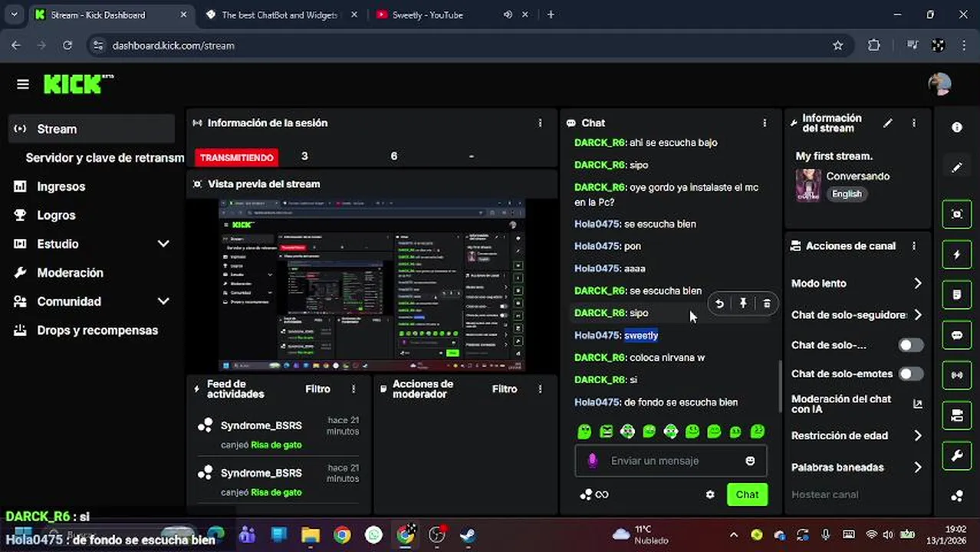Pin the hovered chat message

(743, 304)
